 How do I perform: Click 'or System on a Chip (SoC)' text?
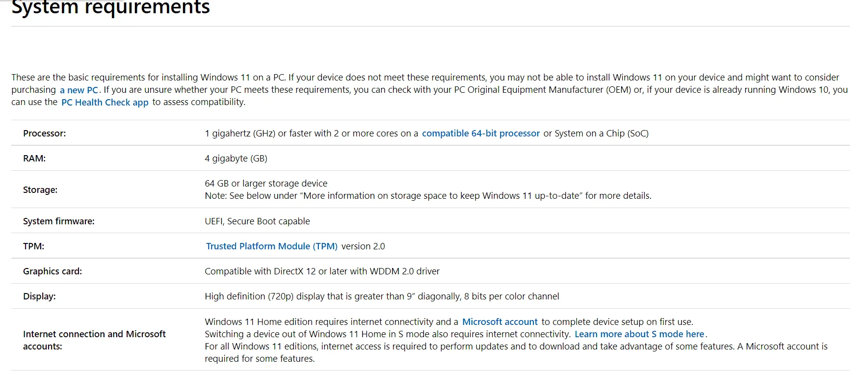coord(596,134)
